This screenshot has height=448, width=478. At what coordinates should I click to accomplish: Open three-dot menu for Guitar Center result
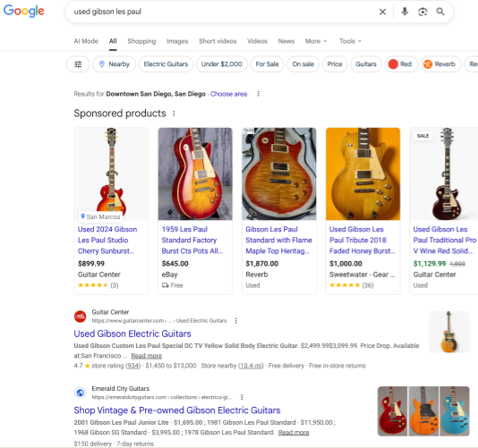(x=235, y=321)
